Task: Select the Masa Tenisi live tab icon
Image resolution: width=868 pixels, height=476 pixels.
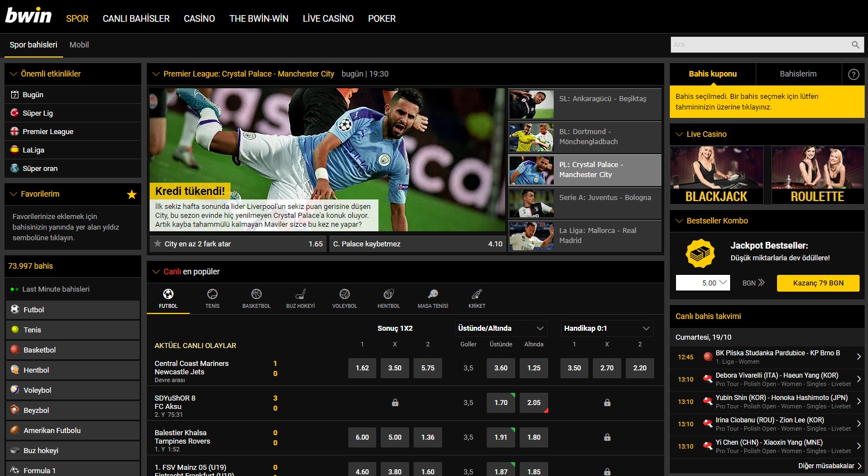Action: tap(433, 294)
